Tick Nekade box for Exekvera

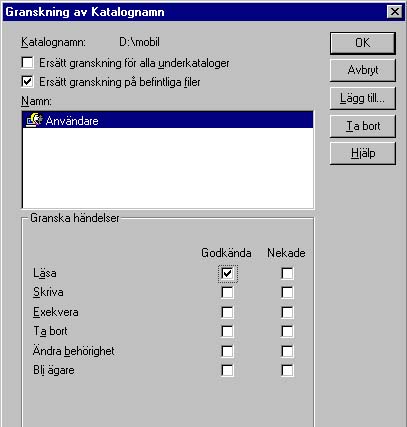click(287, 312)
